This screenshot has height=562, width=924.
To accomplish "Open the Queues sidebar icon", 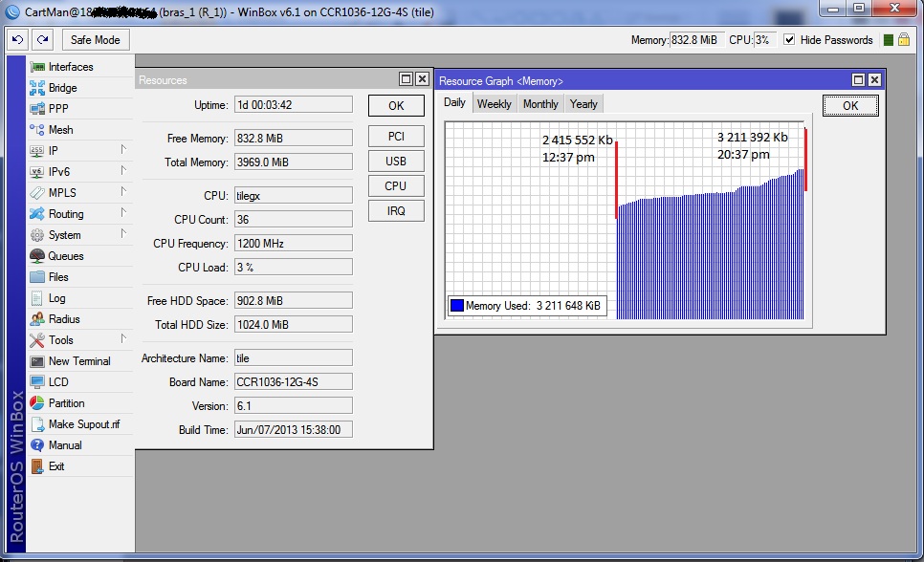I will click(37, 255).
